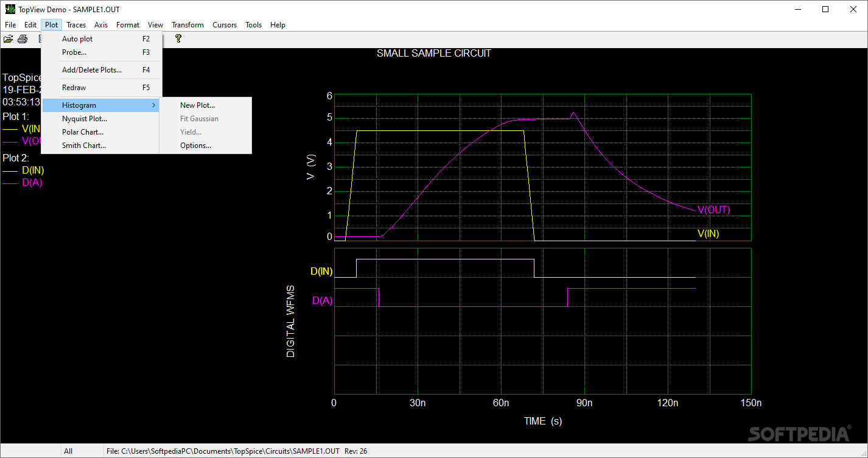Open the Cursors menu
The height and width of the screenshot is (458, 868).
click(x=225, y=25)
